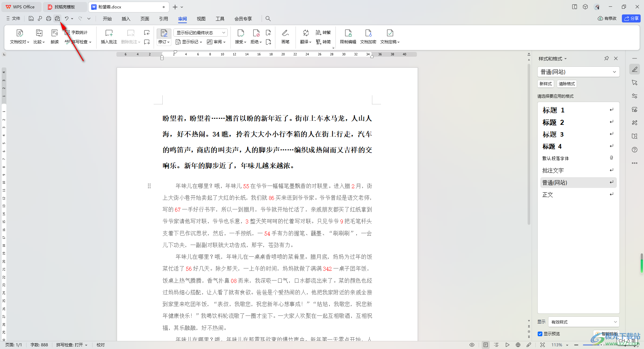Open the search magnifier in the menu bar
The image size is (644, 349).
(268, 19)
